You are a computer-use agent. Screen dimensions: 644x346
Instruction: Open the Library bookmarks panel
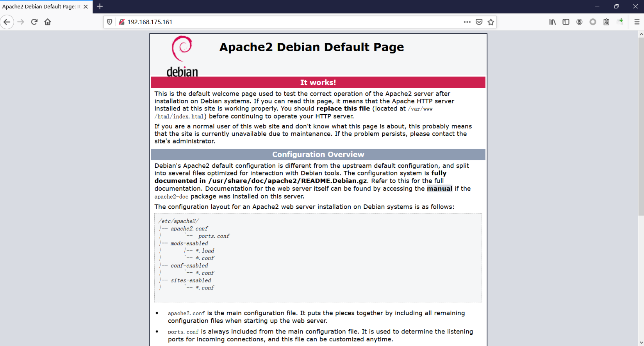point(553,22)
